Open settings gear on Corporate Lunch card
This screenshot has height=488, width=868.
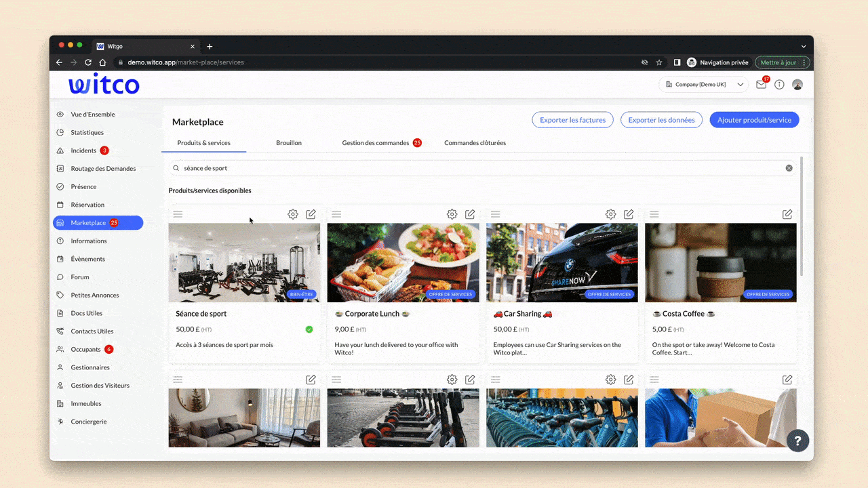point(452,214)
